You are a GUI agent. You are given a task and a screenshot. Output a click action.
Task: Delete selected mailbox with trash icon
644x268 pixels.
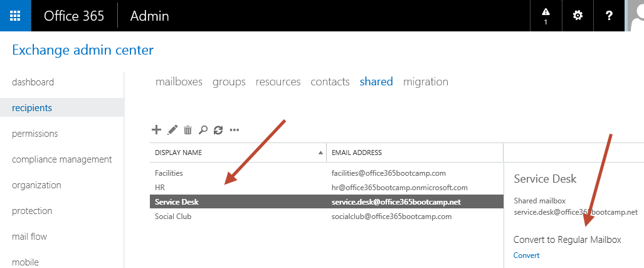click(x=187, y=131)
